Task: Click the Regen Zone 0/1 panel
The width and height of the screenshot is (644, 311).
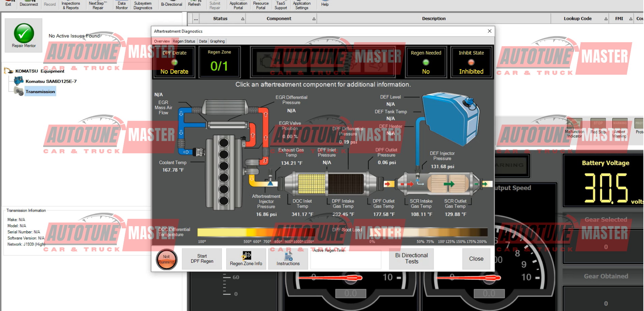Action: pos(219,62)
